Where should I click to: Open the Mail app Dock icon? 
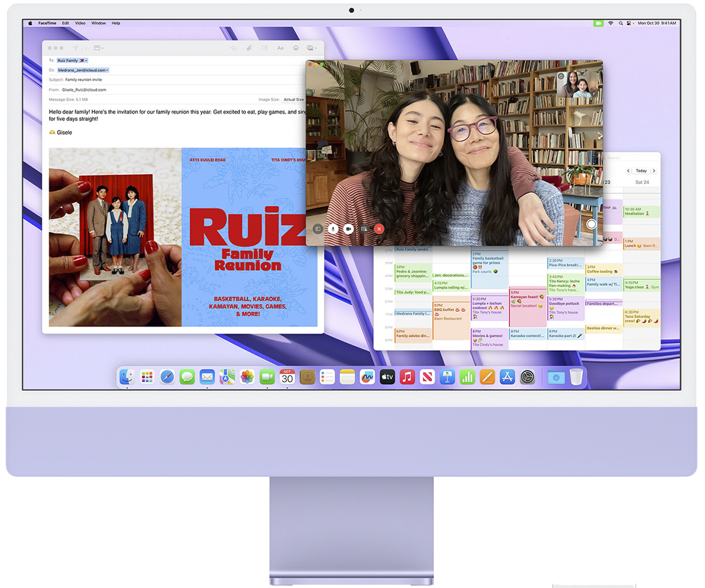(208, 377)
